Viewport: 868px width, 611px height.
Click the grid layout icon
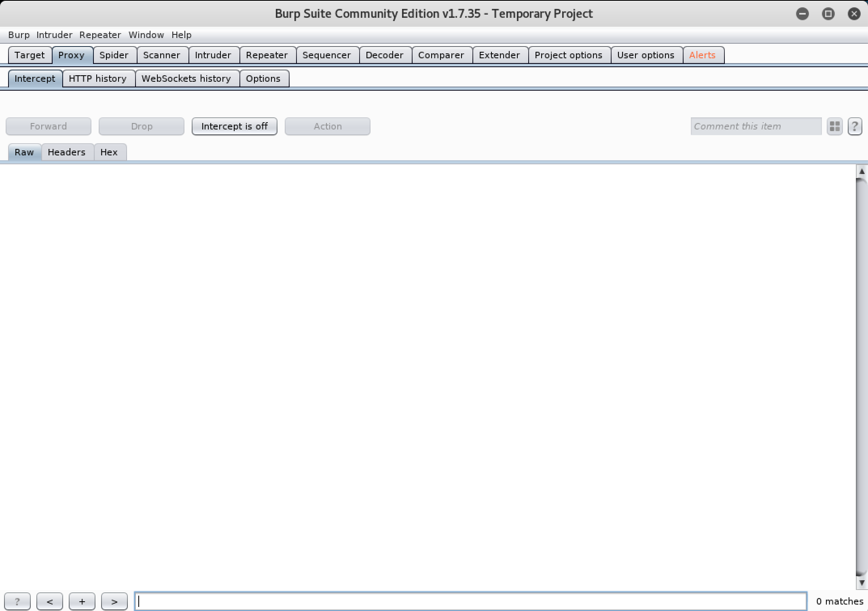point(835,125)
